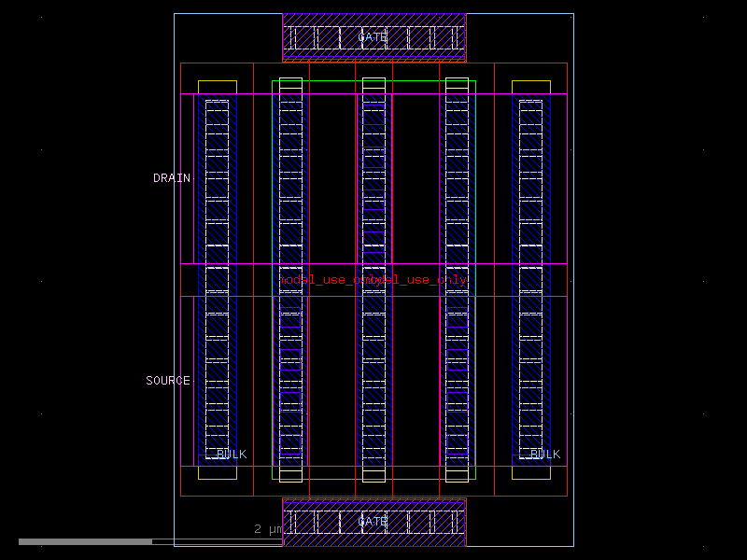Click the leftmost BULK contact column

coord(217,280)
